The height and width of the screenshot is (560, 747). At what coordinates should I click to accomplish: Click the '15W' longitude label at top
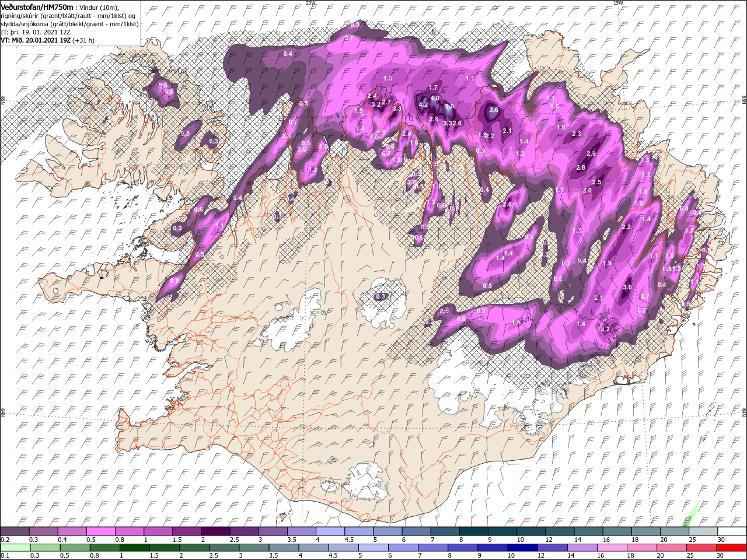[x=618, y=3]
